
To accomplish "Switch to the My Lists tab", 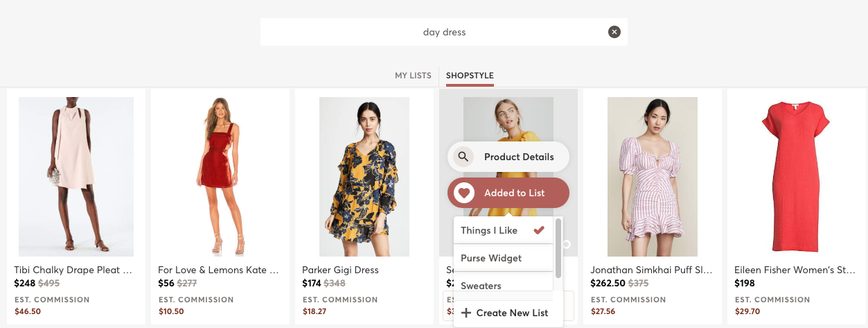I will 413,76.
